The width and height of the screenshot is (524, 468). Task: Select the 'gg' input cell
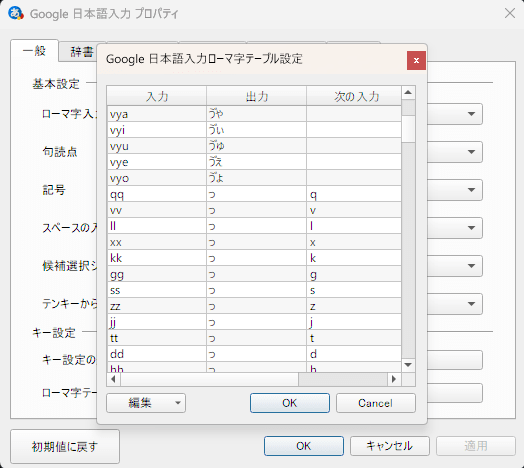(157, 274)
